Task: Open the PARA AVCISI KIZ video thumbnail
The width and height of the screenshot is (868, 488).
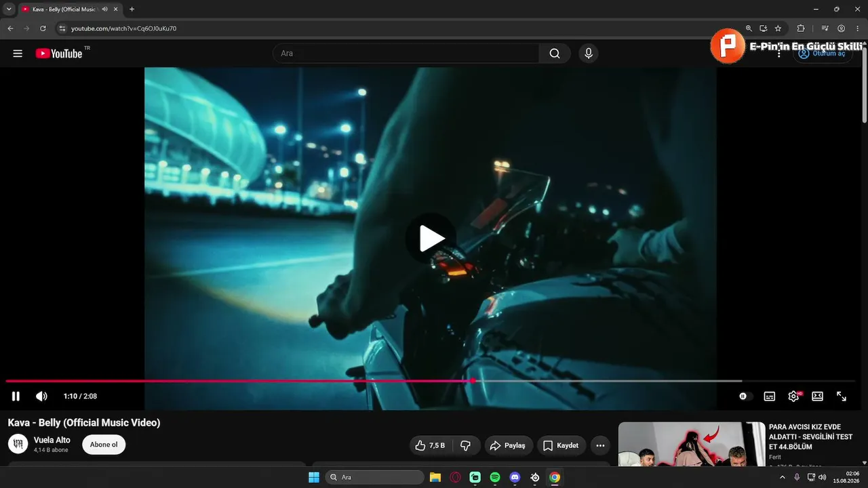Action: (x=692, y=444)
